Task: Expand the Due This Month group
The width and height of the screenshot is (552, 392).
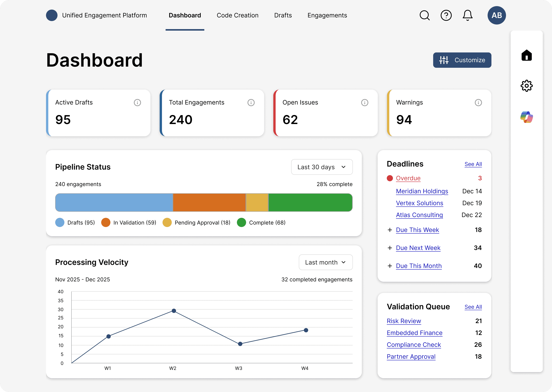Action: (390, 266)
